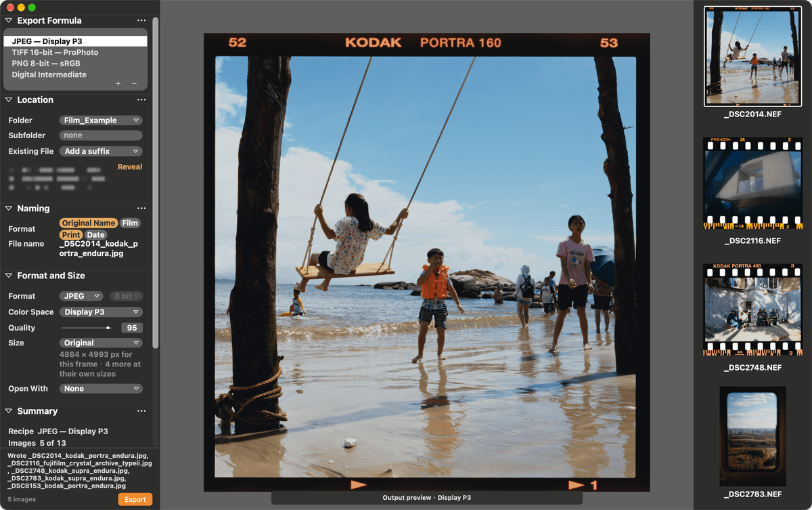Select TIFF 16-bit — ProPhoto formula

75,52
